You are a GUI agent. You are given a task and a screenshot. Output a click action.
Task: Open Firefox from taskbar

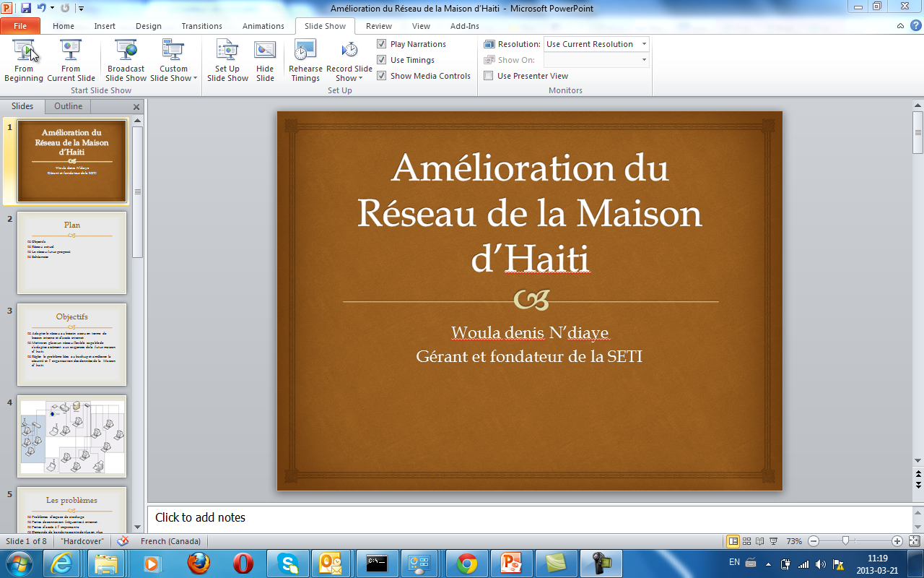(x=199, y=564)
